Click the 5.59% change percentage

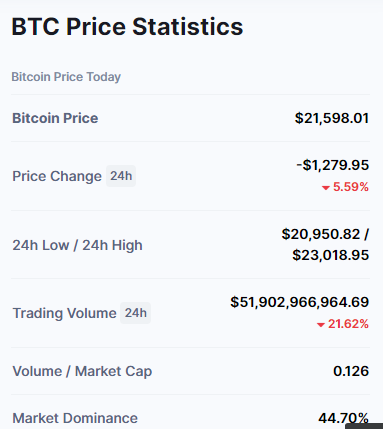click(x=351, y=187)
